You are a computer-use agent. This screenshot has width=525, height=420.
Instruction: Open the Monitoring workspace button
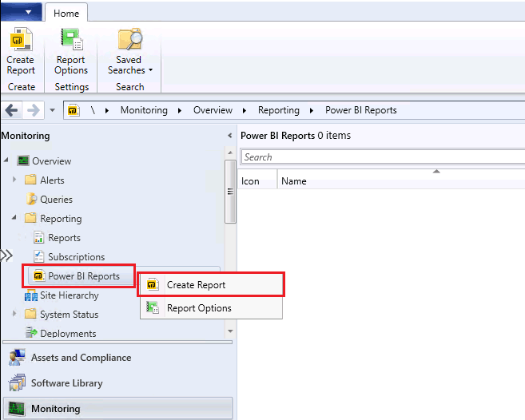(117, 408)
